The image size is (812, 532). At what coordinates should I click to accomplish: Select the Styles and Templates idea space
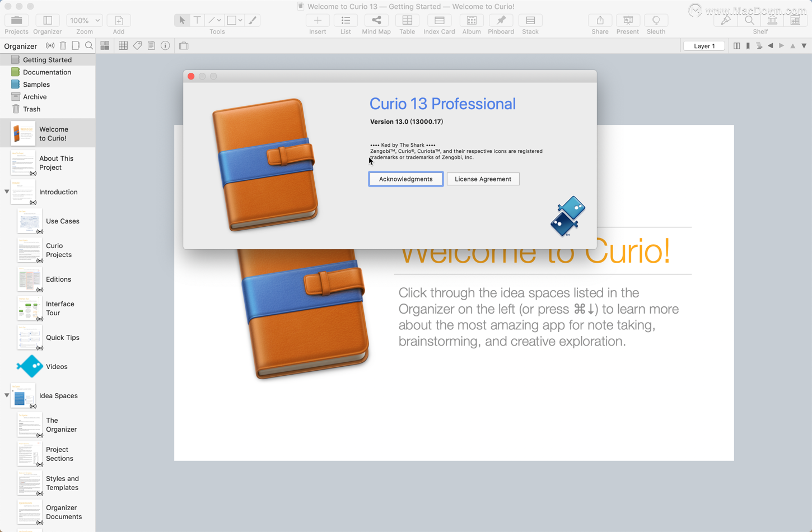[48, 483]
